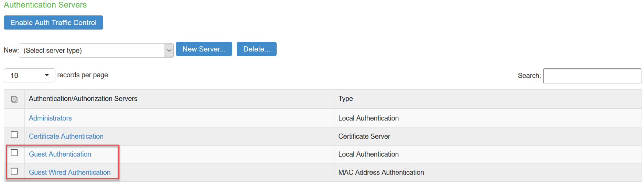
Task: Select the Guest Wired Authentication checkbox
Action: [x=14, y=171]
